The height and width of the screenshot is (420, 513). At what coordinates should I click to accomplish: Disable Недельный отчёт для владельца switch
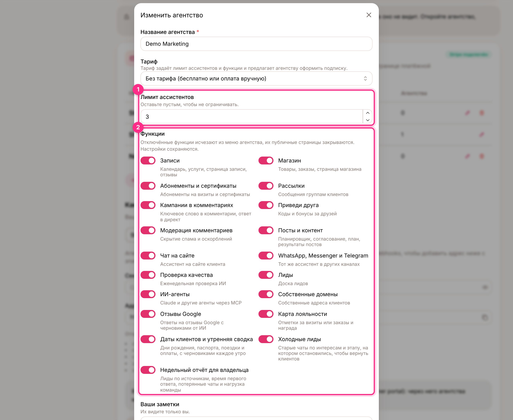point(148,370)
